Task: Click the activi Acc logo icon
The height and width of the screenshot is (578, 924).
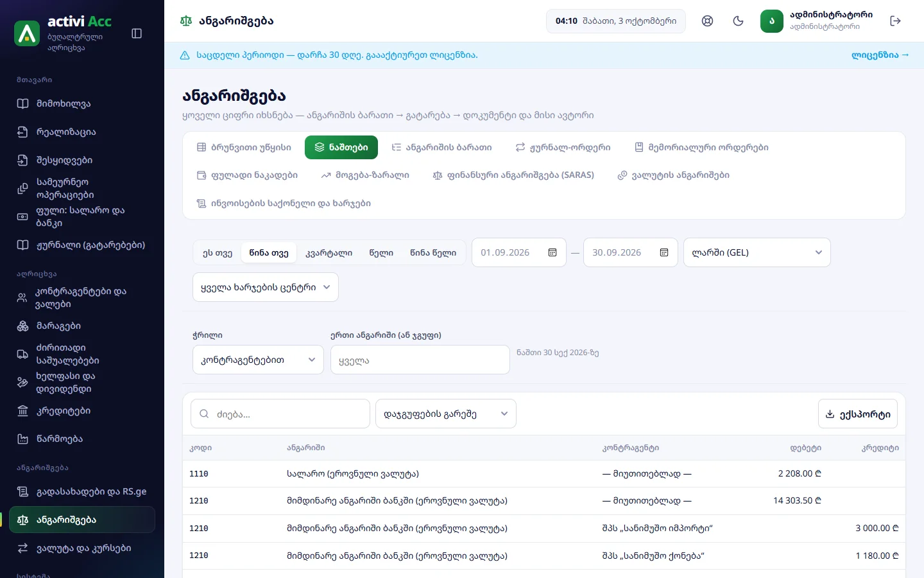Action: 27,33
